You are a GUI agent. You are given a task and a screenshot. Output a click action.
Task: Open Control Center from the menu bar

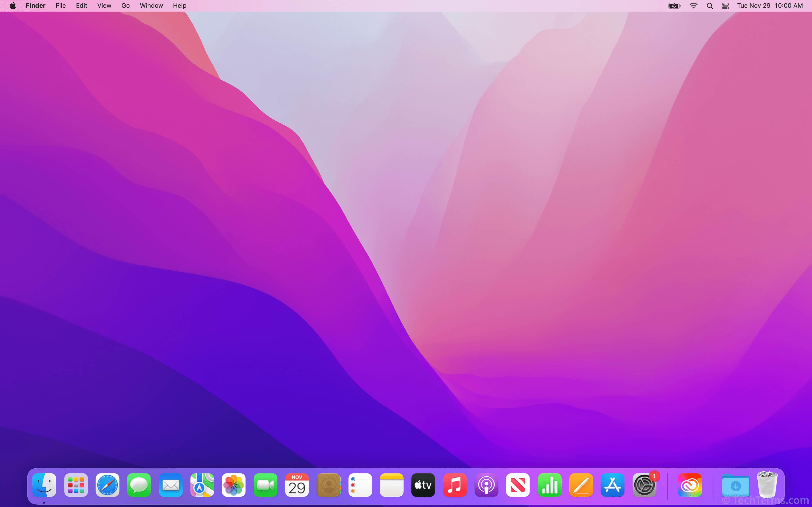click(725, 5)
